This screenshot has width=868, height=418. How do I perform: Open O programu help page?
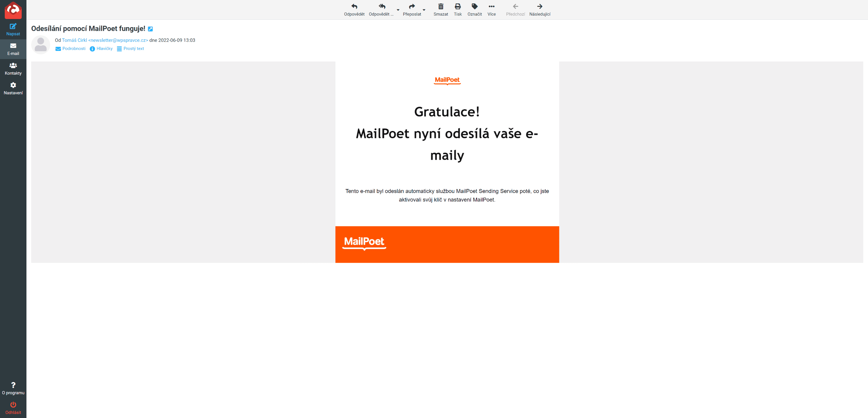13,388
